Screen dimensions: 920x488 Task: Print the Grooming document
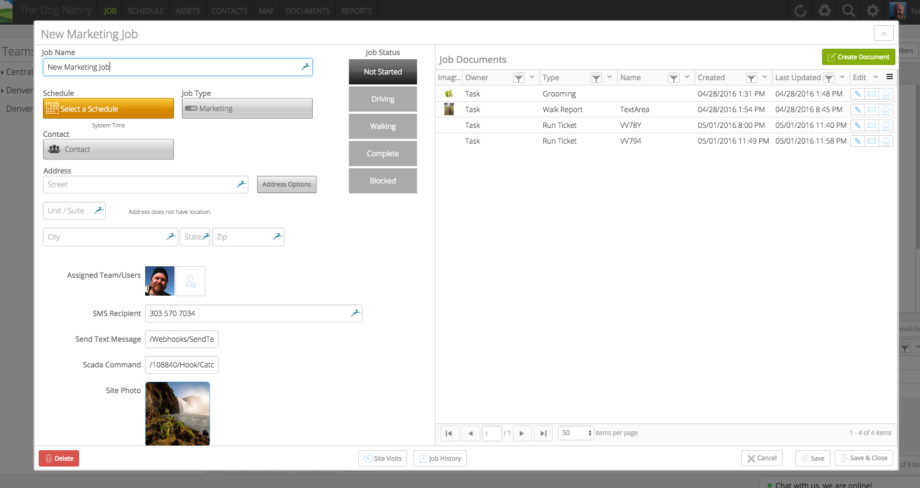(x=886, y=94)
